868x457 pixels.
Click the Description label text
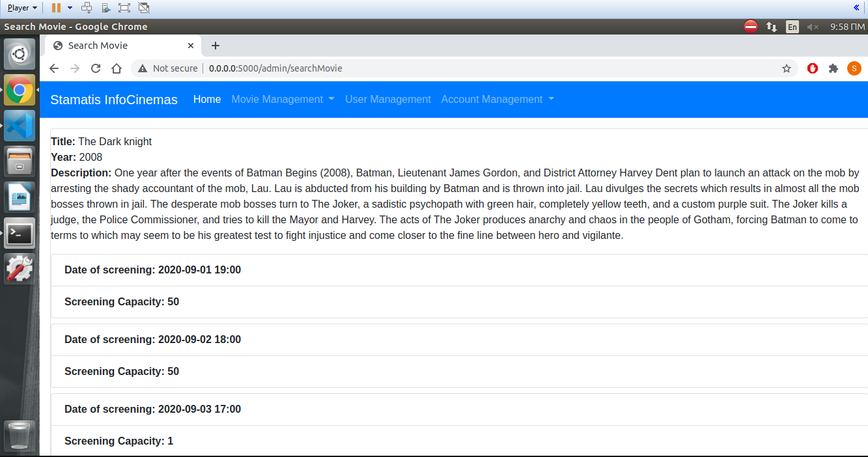point(81,173)
